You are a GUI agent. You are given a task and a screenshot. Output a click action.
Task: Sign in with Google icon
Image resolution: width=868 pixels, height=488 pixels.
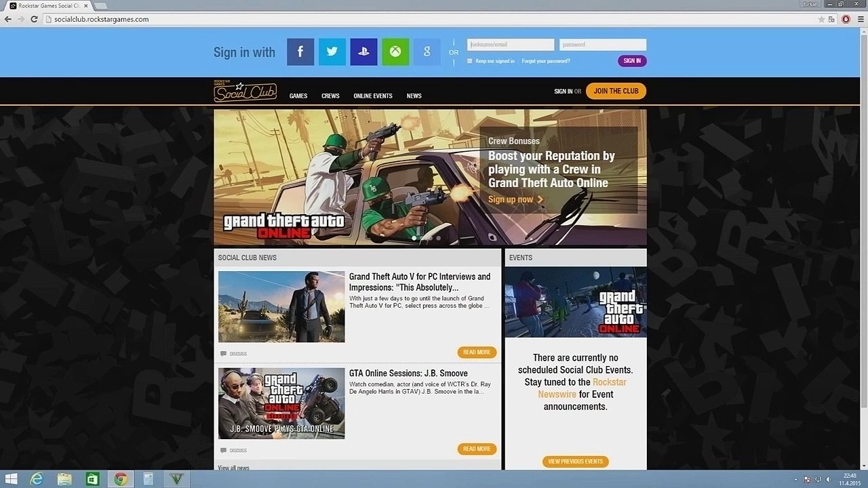tap(427, 52)
